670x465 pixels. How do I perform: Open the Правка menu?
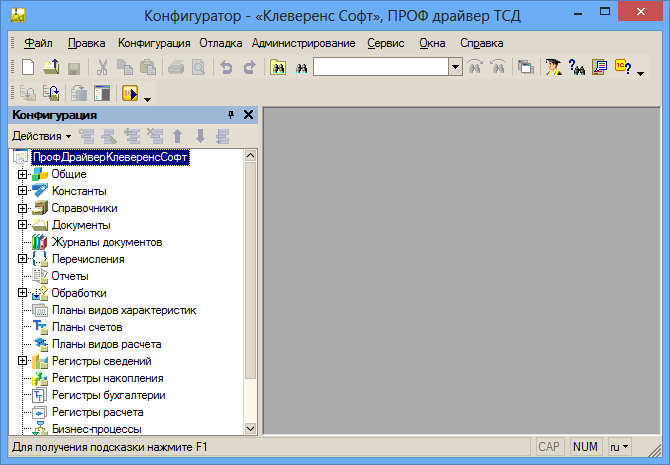(86, 43)
